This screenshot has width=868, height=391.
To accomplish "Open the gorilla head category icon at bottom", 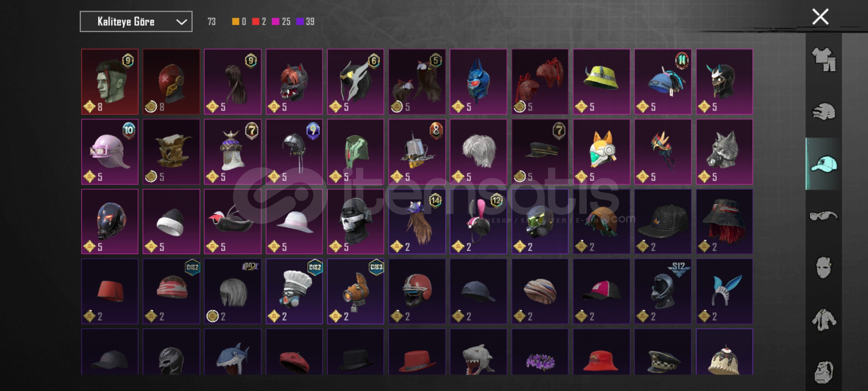I will point(824,372).
